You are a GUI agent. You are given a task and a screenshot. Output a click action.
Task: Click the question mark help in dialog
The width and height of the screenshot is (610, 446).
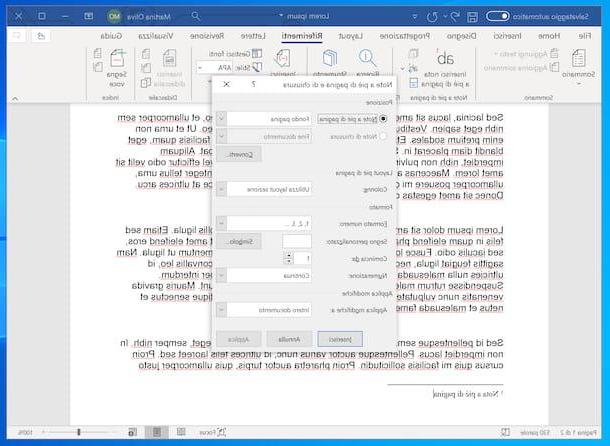point(253,84)
